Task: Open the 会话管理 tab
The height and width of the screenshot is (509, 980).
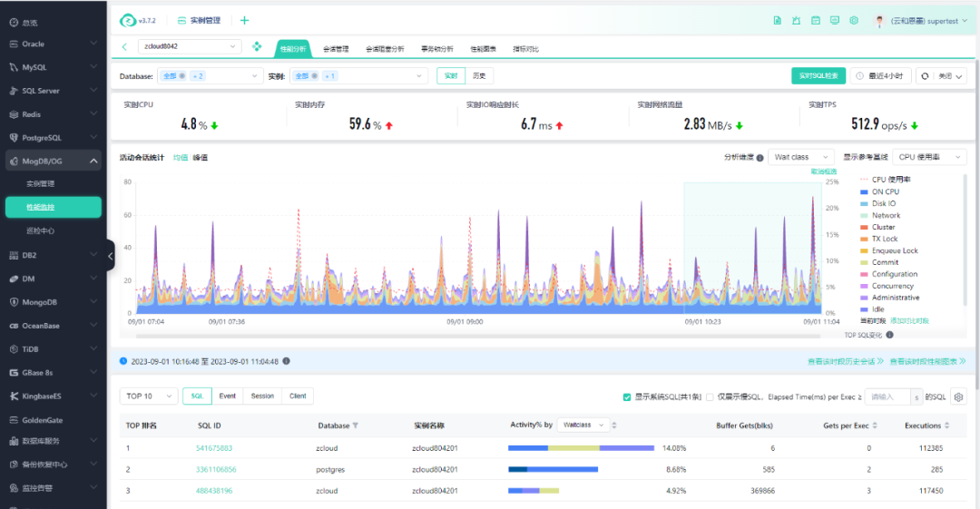Action: click(336, 49)
